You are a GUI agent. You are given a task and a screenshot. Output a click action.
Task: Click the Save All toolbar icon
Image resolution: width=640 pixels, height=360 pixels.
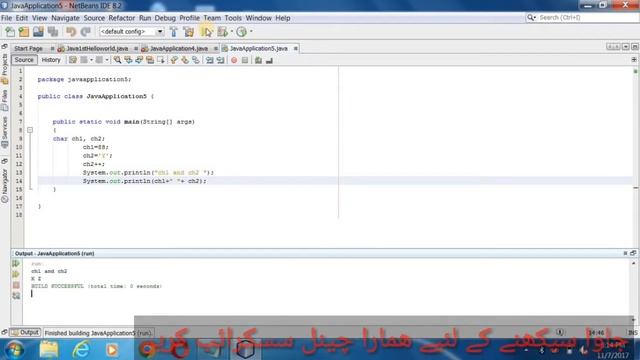click(53, 31)
